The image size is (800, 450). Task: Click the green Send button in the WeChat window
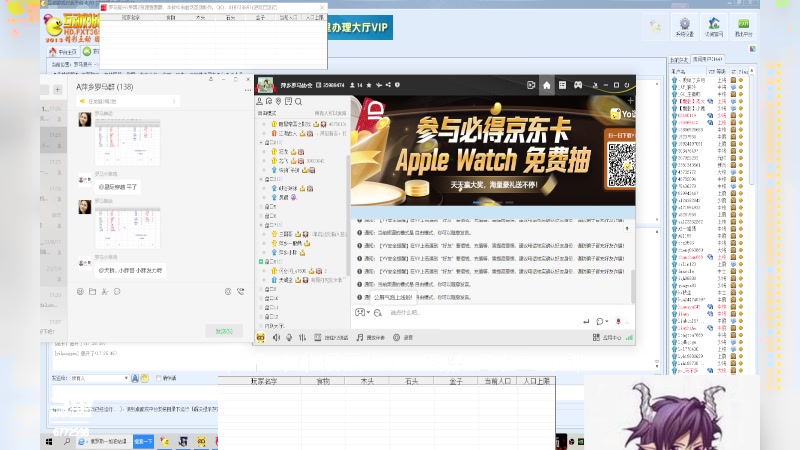click(224, 331)
